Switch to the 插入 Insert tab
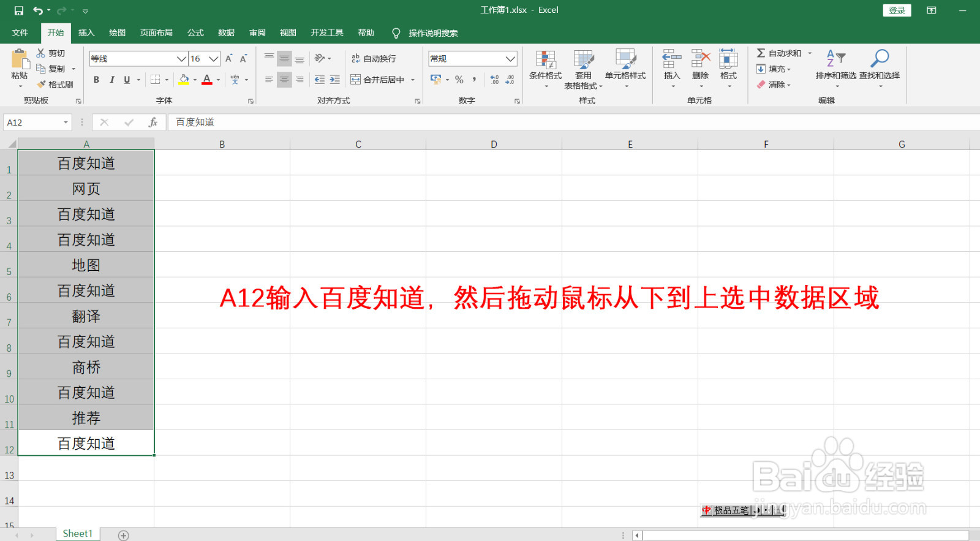Image resolution: width=980 pixels, height=541 pixels. click(x=86, y=33)
